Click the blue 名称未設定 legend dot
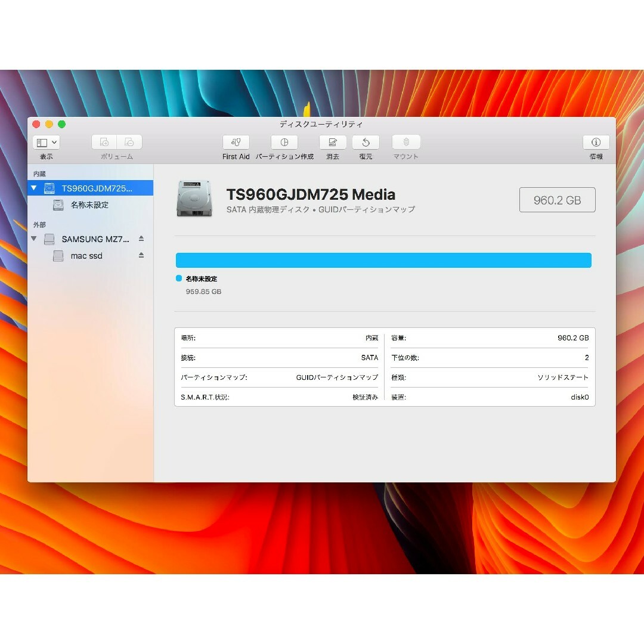The height and width of the screenshot is (644, 644). [179, 278]
